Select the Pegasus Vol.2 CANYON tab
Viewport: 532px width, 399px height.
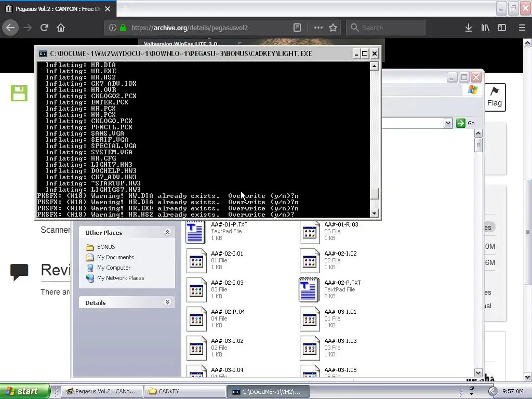[58, 9]
